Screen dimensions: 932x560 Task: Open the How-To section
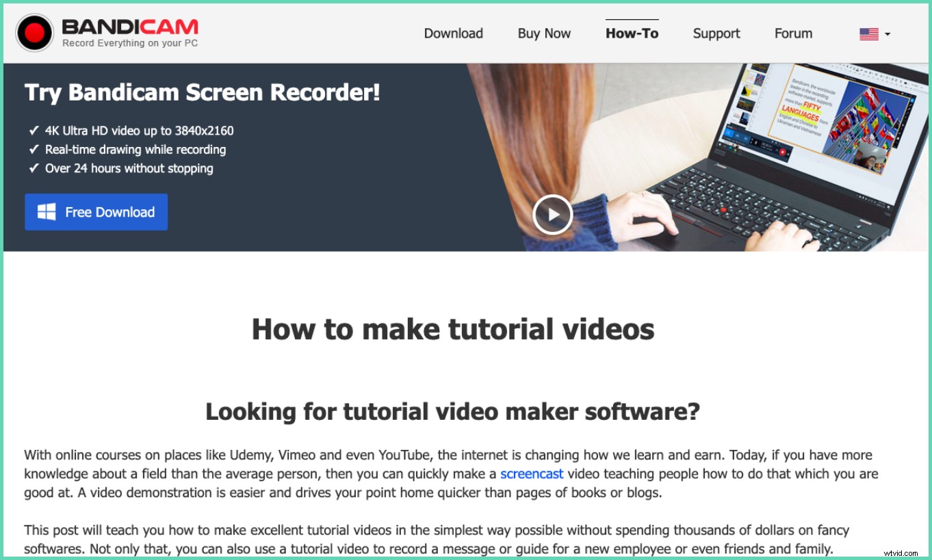(x=632, y=33)
